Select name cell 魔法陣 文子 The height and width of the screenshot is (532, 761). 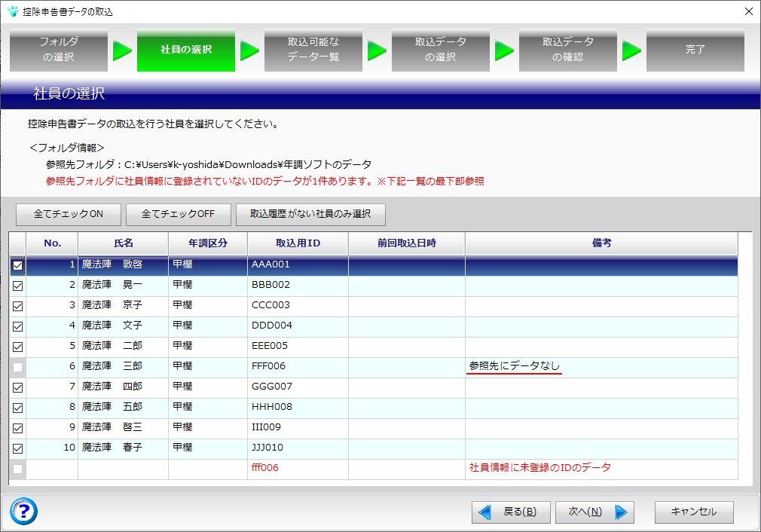pos(124,326)
